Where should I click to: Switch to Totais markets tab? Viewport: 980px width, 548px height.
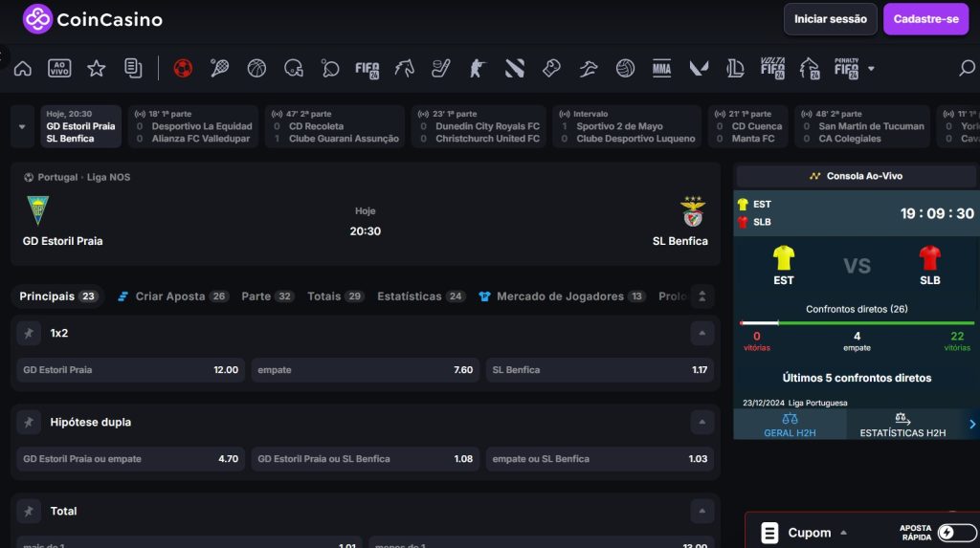click(336, 296)
